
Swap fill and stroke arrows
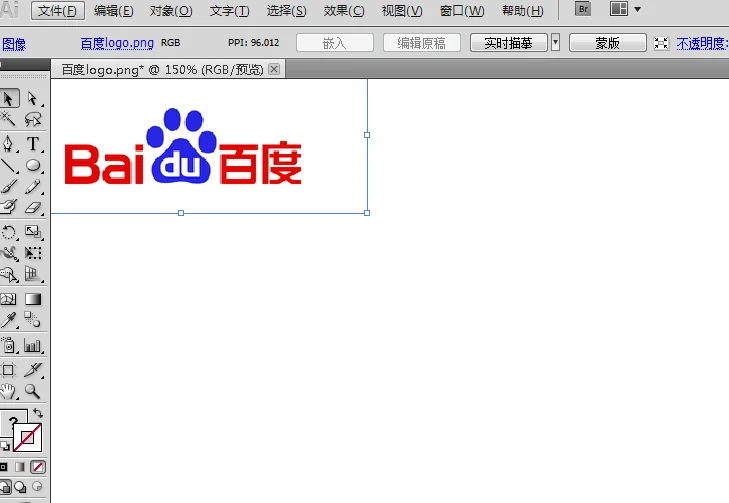[x=38, y=413]
